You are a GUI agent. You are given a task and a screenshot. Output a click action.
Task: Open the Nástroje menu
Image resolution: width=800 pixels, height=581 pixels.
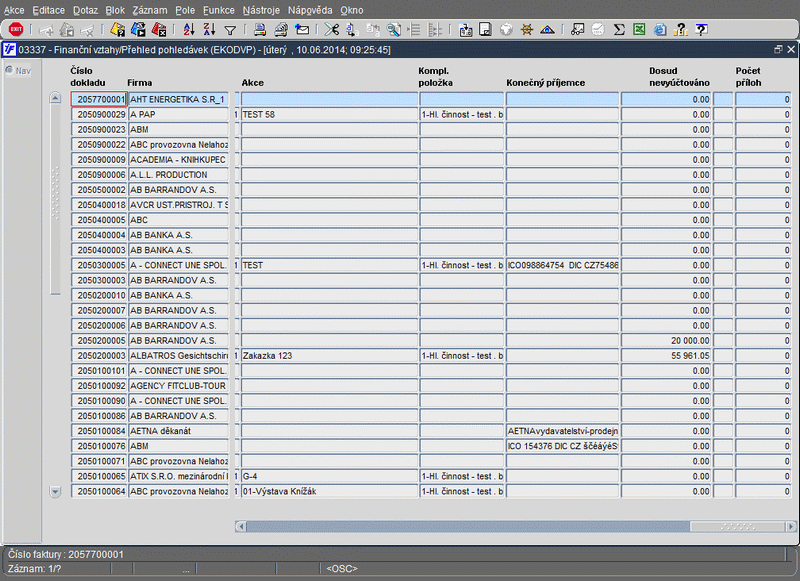(x=261, y=10)
